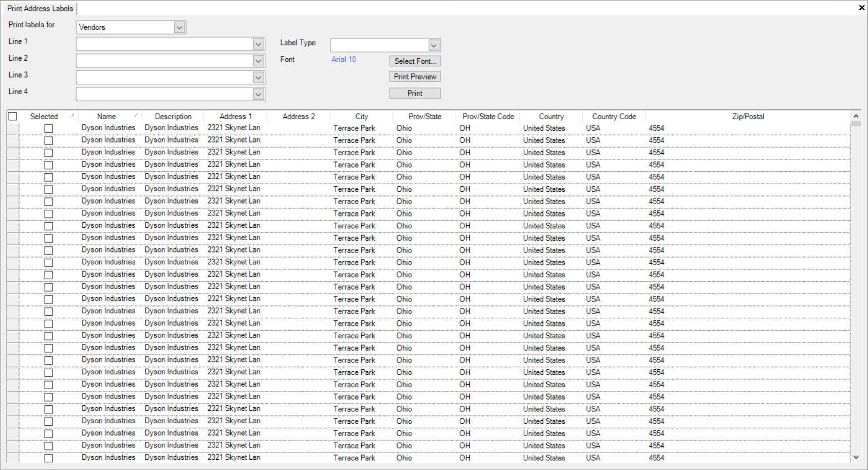Click the grid scrollbar down arrow
This screenshot has width=868, height=470.
[x=856, y=457]
